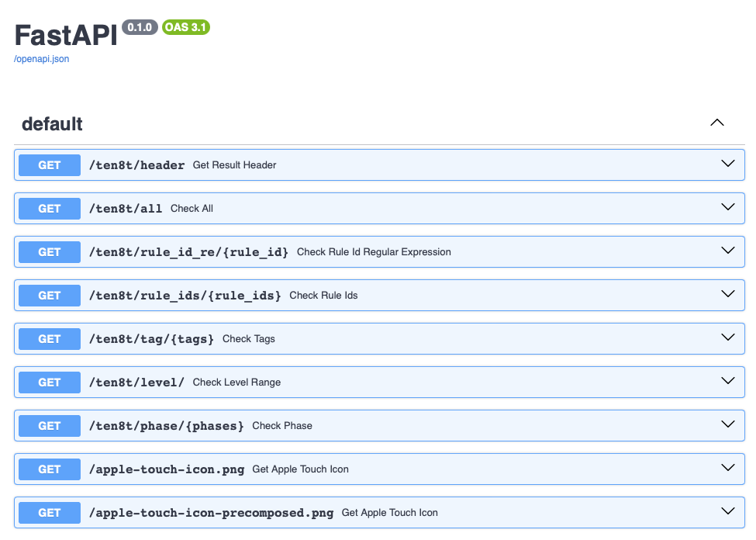Image resolution: width=756 pixels, height=540 pixels.
Task: Select the /ten8t/tag/{tags} path
Action: click(x=151, y=339)
